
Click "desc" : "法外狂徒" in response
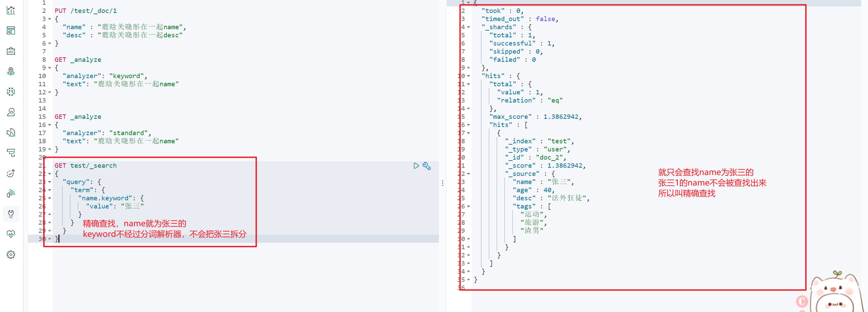click(x=551, y=198)
